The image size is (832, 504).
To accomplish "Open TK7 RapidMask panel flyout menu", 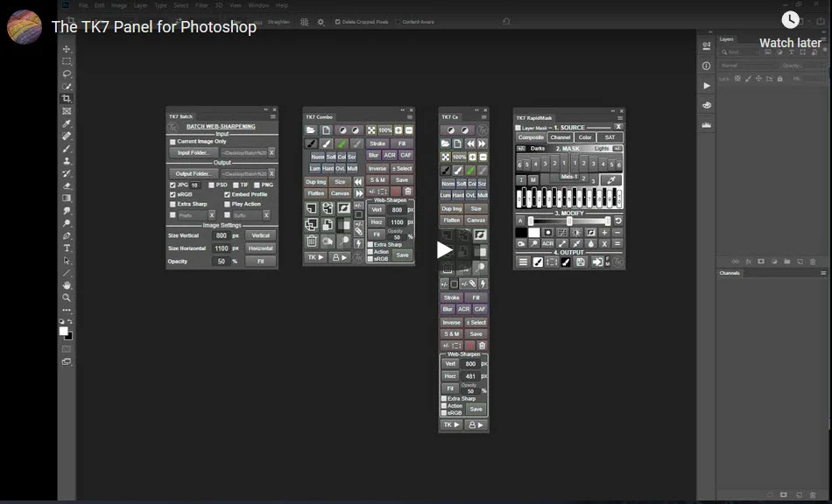I will (620, 118).
